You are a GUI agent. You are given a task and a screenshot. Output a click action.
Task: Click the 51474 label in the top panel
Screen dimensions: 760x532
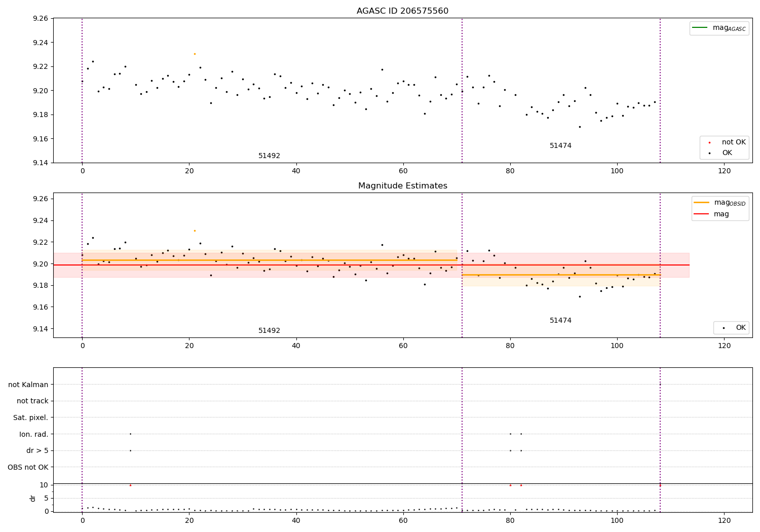click(560, 146)
